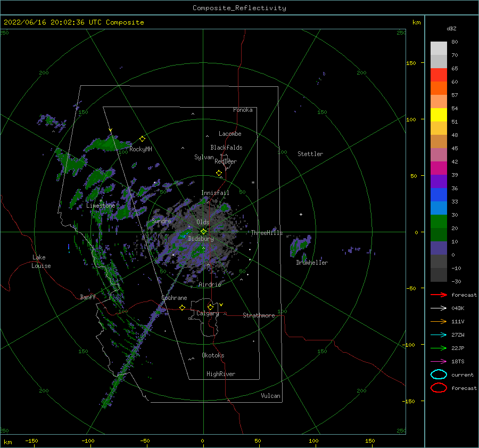The width and height of the screenshot is (479, 448).
Task: Click the red forecast arrow in the legend
Action: (439, 295)
